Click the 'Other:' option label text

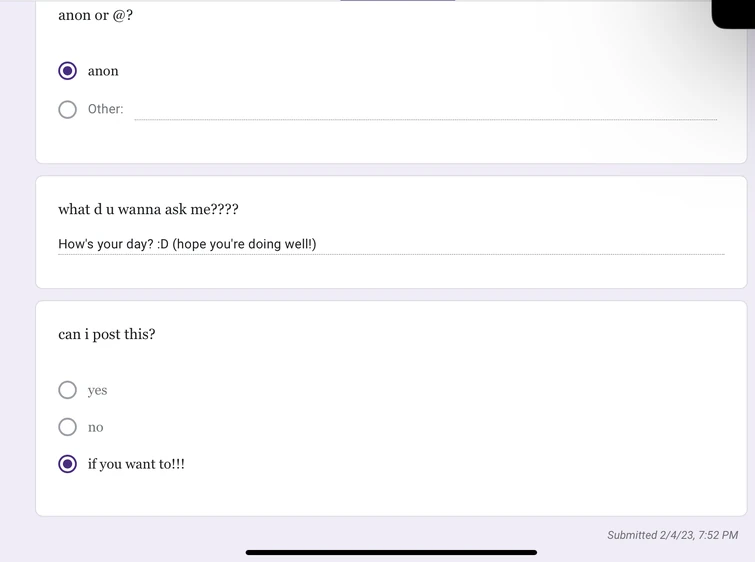[x=106, y=109]
